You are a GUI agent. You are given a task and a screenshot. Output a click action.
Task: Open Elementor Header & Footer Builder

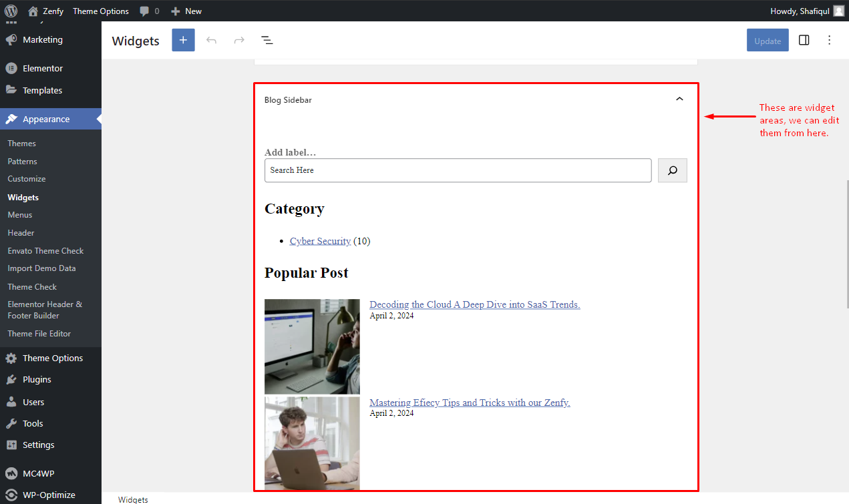[x=45, y=310]
